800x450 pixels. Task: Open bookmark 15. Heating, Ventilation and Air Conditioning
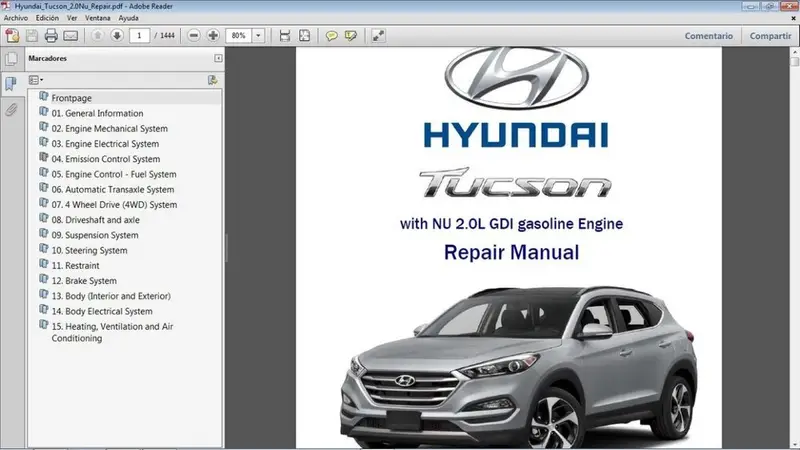pos(112,333)
